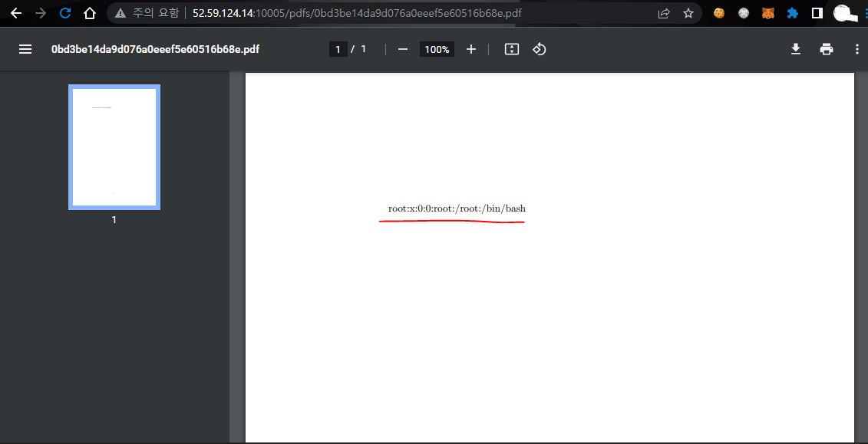Rotate the PDF counterclockwise
Screen dimensions: 868x444
540,49
